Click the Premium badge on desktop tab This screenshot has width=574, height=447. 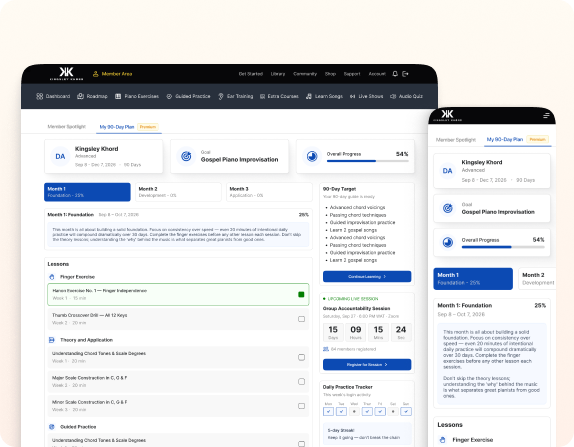pos(148,127)
